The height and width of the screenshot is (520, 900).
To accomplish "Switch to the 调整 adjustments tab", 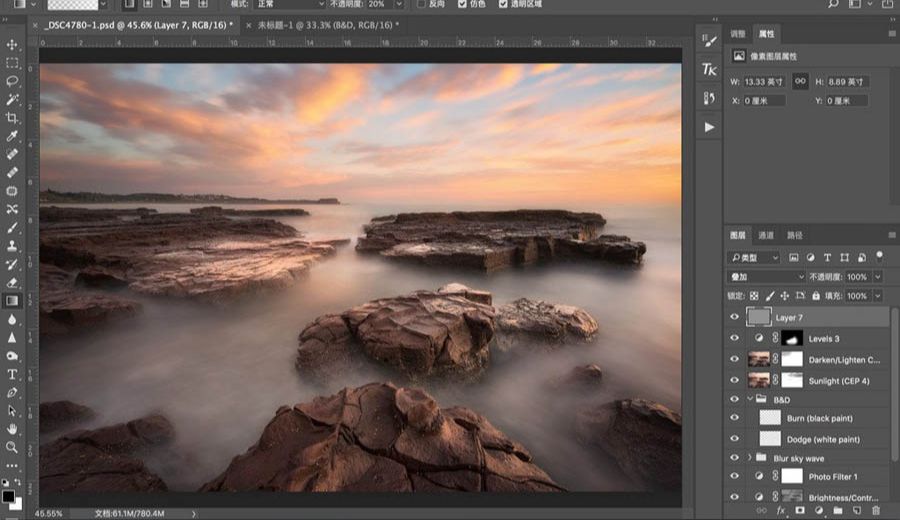I will (738, 34).
